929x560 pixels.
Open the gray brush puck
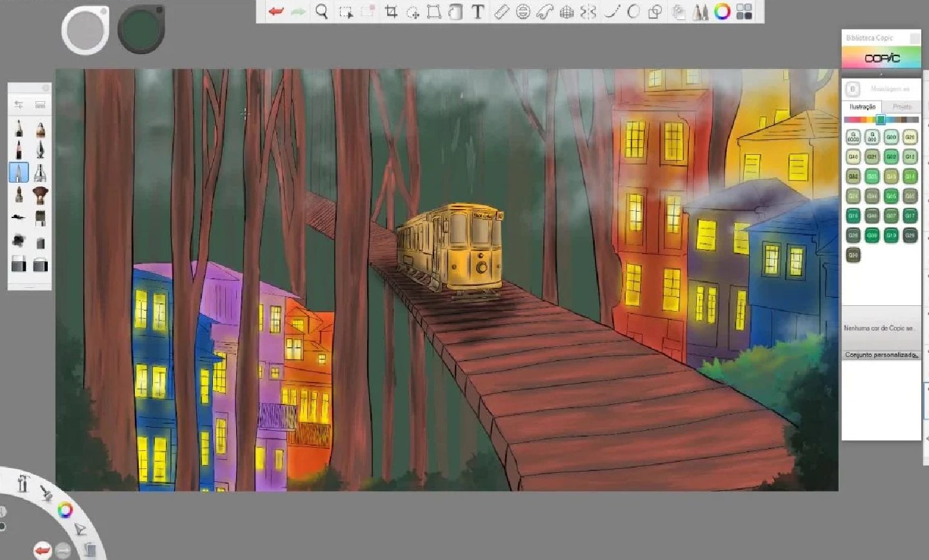85,30
